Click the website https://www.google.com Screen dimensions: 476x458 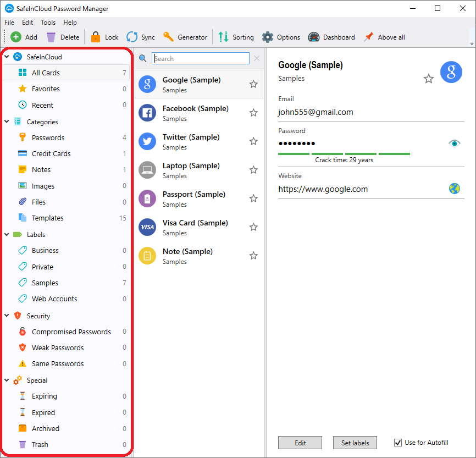[323, 189]
